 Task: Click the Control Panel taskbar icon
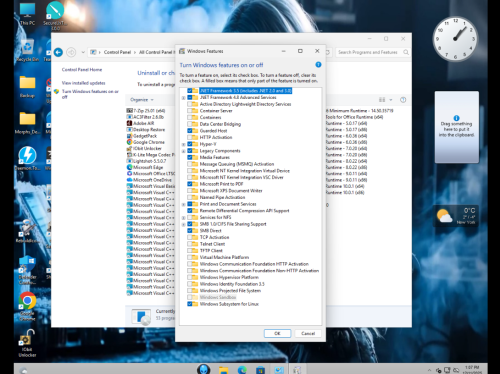point(279,370)
